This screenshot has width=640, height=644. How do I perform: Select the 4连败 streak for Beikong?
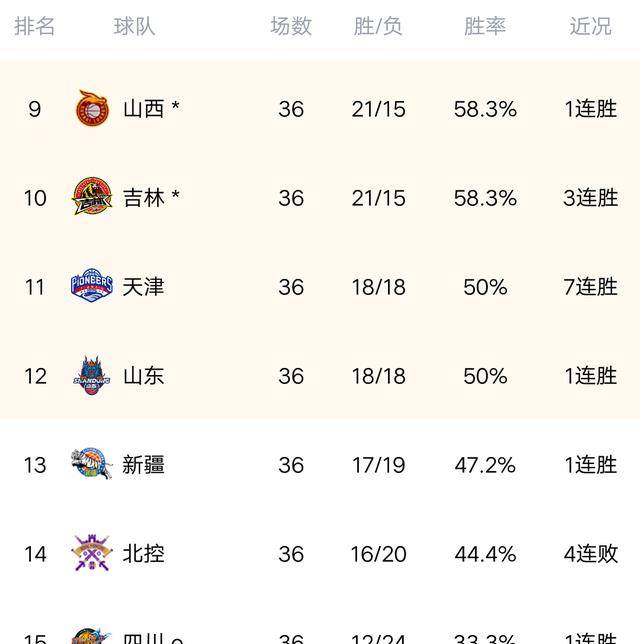coord(590,554)
